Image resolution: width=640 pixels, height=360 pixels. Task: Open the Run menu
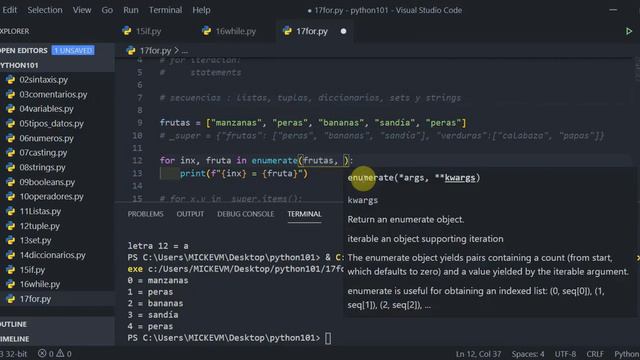point(131,10)
